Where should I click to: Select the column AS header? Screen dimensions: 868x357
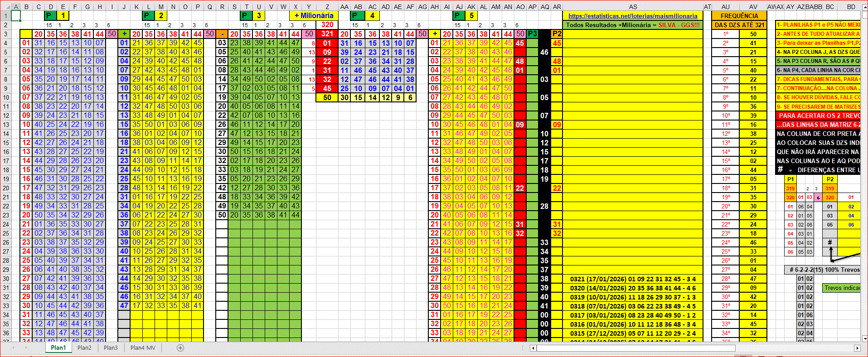[633, 7]
